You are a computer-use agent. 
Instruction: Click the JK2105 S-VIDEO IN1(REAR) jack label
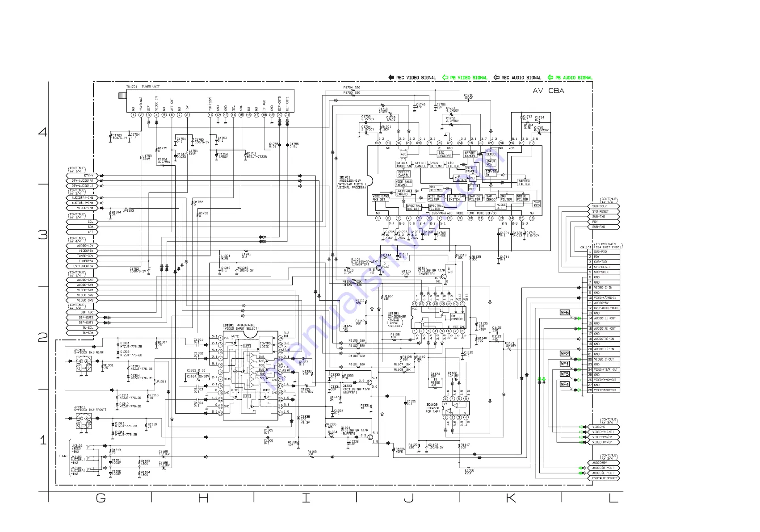89,352
